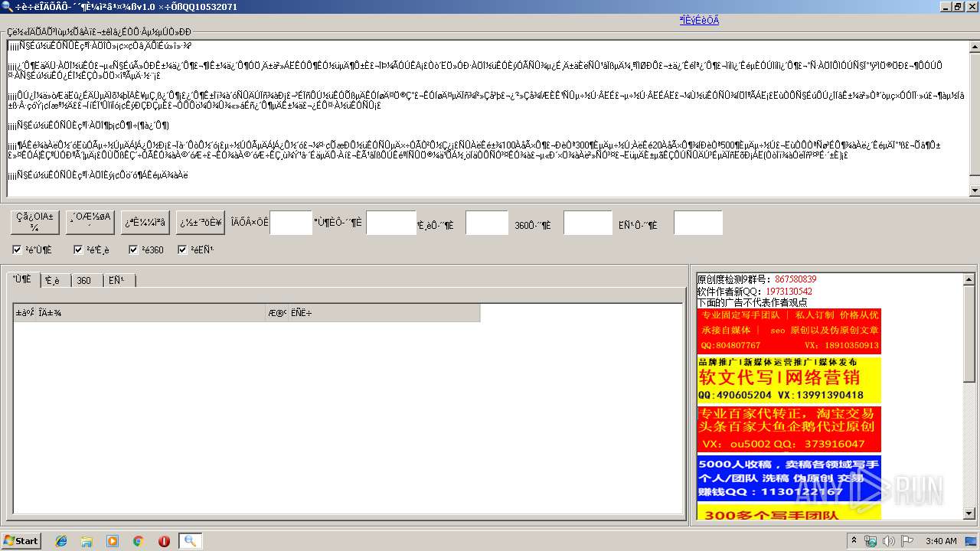
Task: Show hidden system tray icons
Action: pyautogui.click(x=854, y=541)
